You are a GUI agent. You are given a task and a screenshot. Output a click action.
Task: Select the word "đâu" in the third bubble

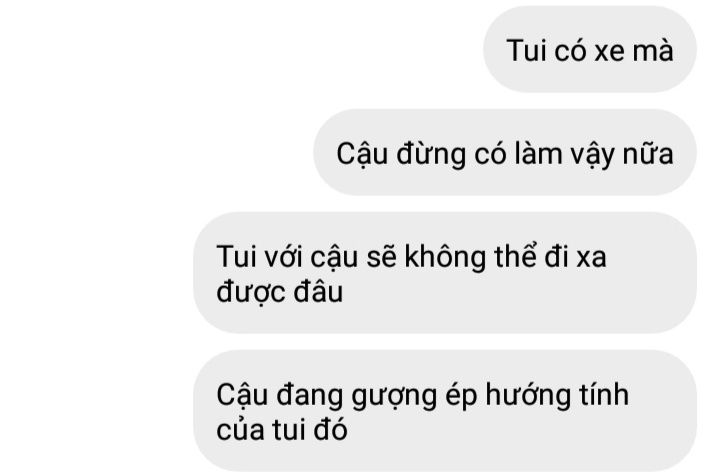coord(318,291)
